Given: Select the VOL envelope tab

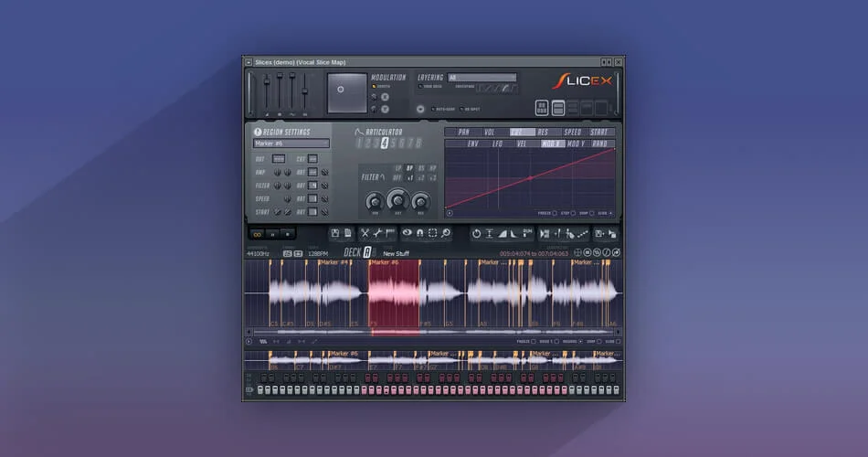Looking at the screenshot, I should 490,132.
